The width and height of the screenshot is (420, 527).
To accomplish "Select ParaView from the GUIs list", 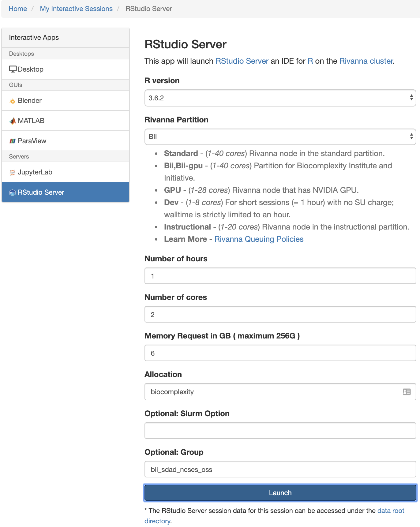I will point(66,141).
